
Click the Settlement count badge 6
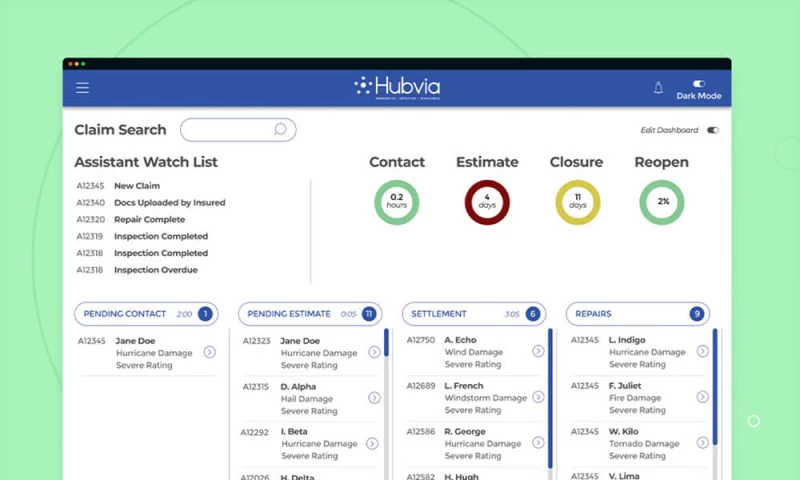(x=533, y=314)
